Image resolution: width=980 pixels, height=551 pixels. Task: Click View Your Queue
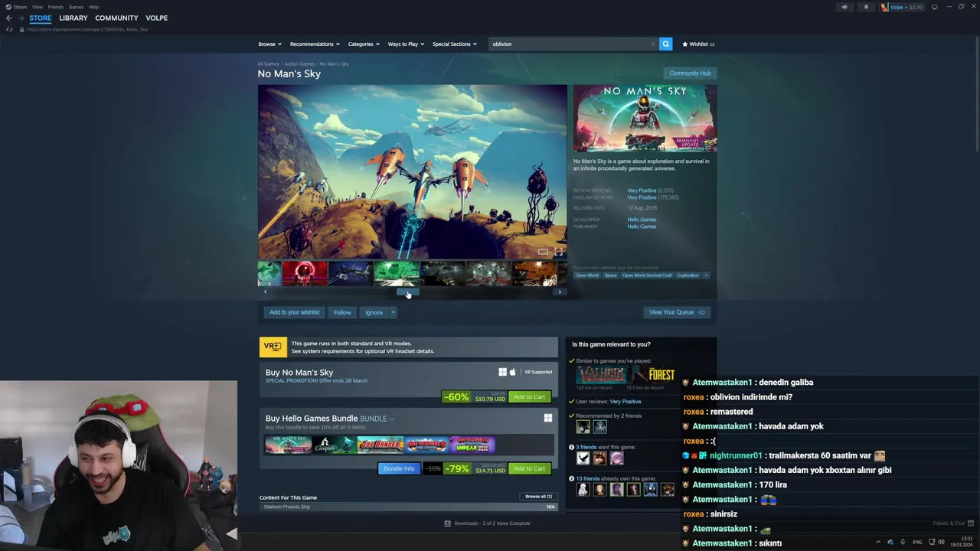[x=677, y=312]
